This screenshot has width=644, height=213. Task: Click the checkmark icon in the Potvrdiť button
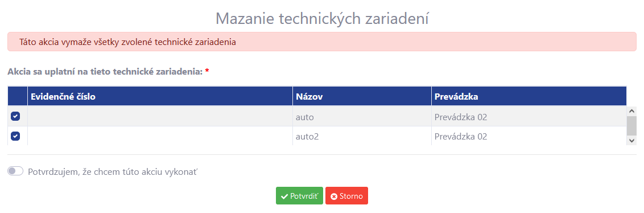284,196
